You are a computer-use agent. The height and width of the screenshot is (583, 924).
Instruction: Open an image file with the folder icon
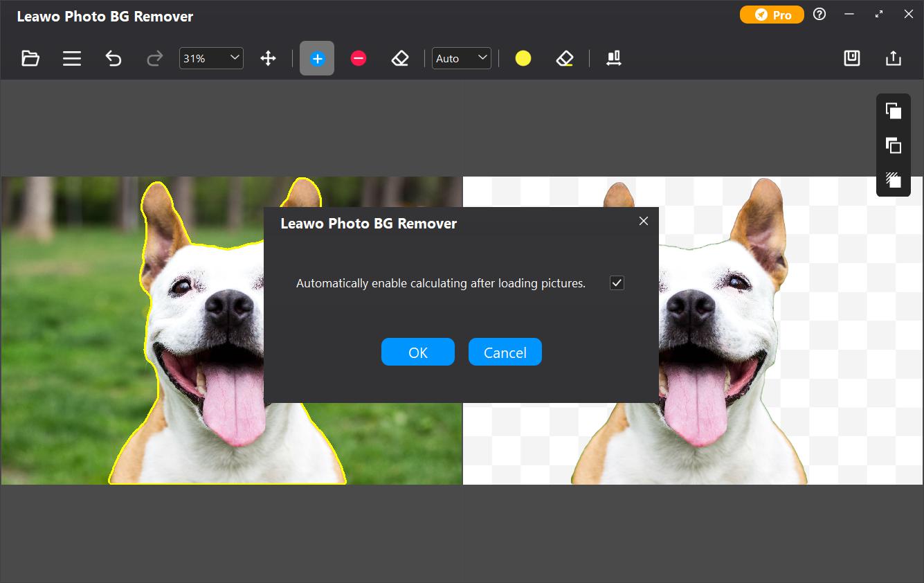point(30,59)
